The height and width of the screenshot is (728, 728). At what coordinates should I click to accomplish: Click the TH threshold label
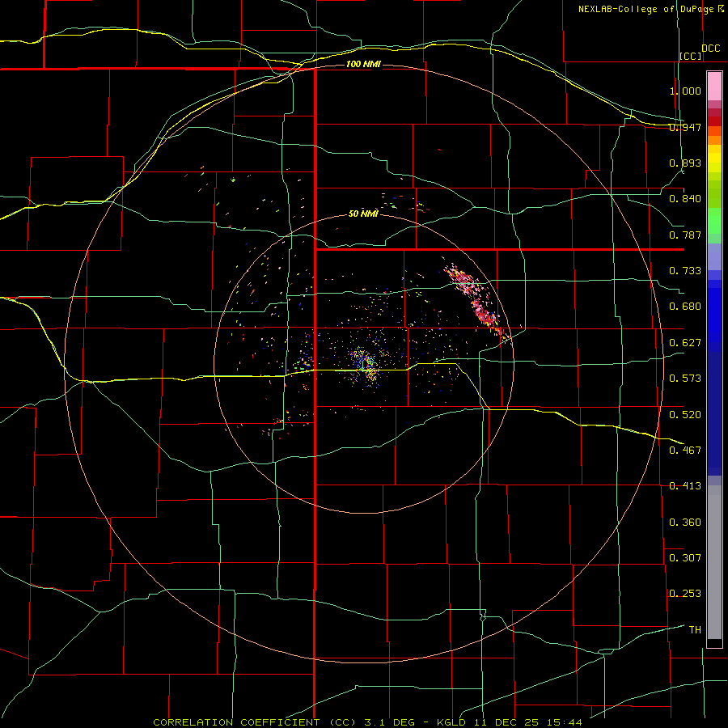point(695,630)
